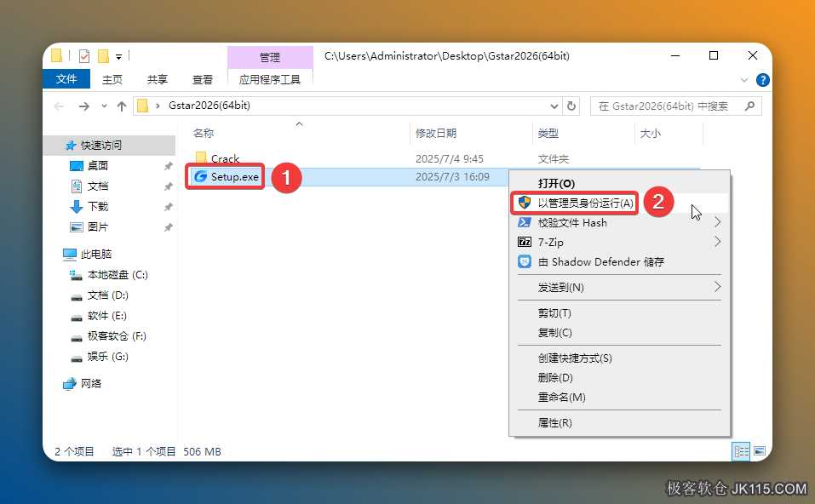Open the help question mark icon
This screenshot has width=815, height=504.
[x=762, y=79]
